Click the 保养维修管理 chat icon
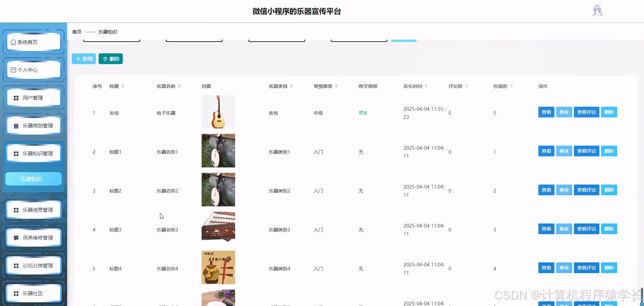The height and width of the screenshot is (306, 644). tap(15, 238)
